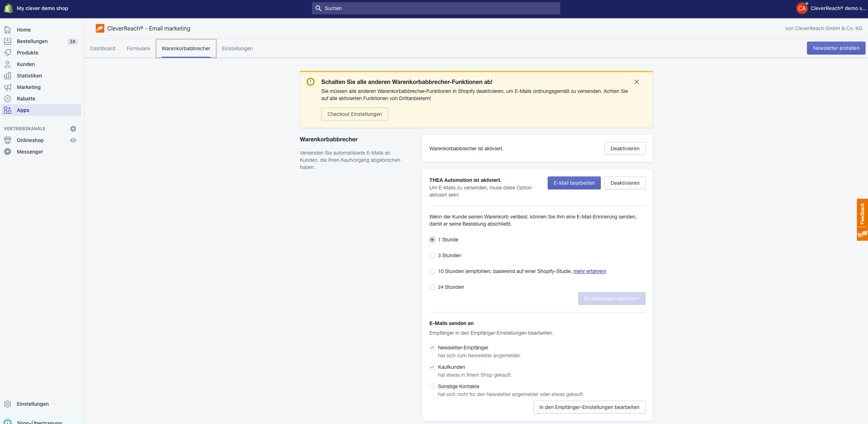868x424 pixels.
Task: Select the 3 Stunden radio option
Action: coord(432,255)
